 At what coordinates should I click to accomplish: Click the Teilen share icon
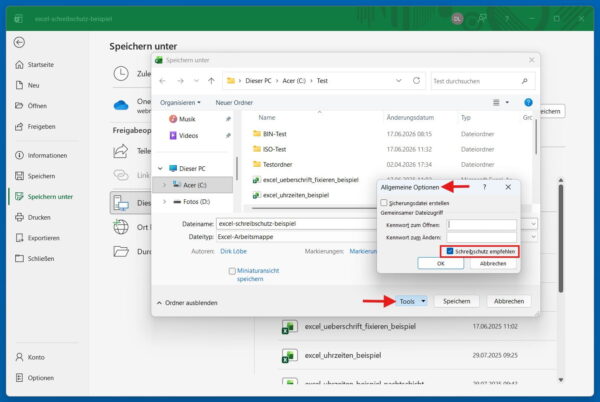121,151
